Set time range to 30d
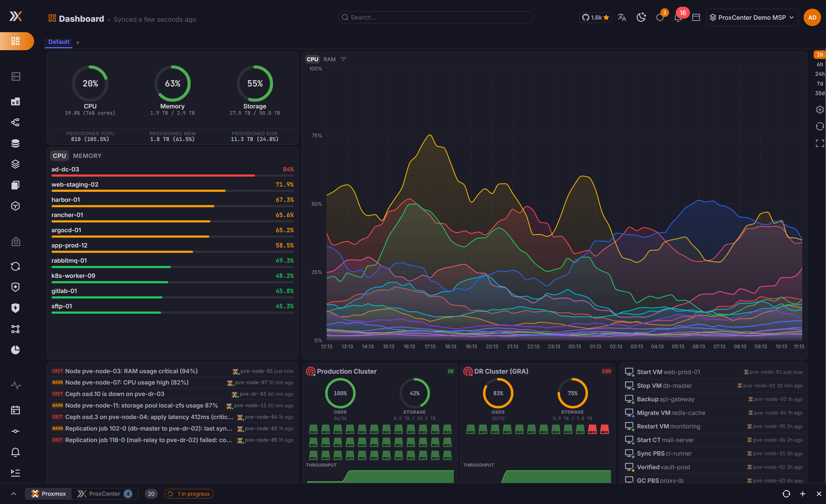Image resolution: width=826 pixels, height=504 pixels. (820, 93)
